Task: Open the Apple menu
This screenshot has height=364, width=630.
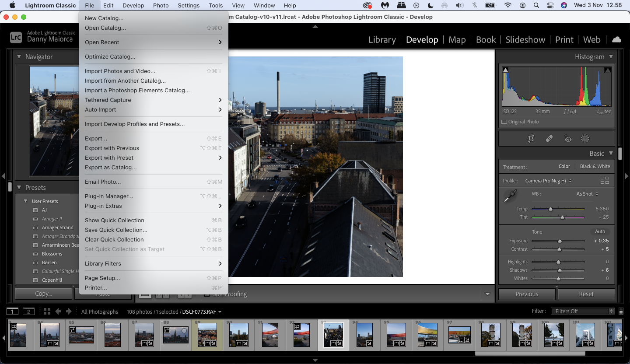Action: [12, 5]
